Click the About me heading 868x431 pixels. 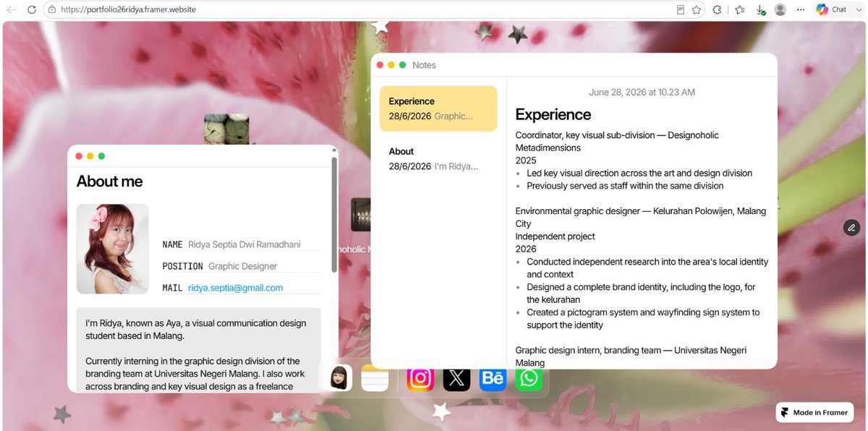click(x=110, y=182)
